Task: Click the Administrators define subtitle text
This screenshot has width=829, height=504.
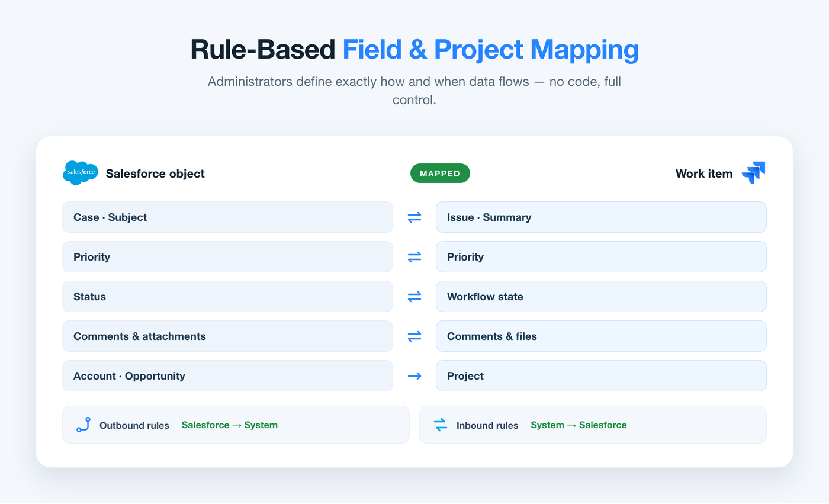Action: tap(415, 91)
